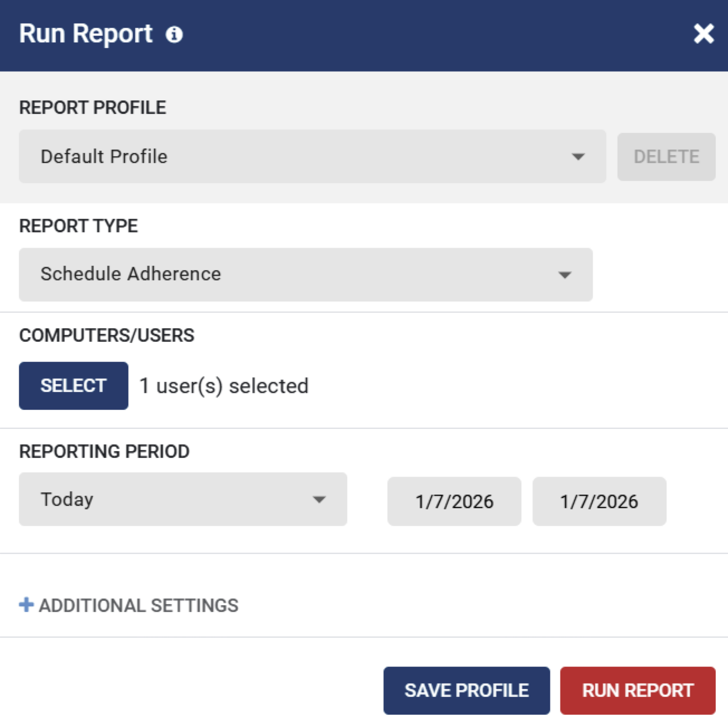Expand the ADDITIONAL SETTINGS section label
728x727 pixels.
coord(138,605)
